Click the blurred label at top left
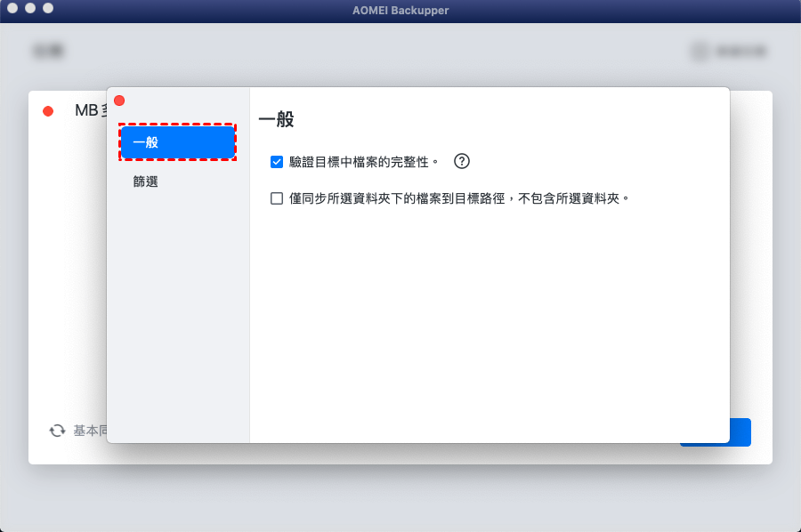This screenshot has width=801, height=532. pyautogui.click(x=48, y=51)
